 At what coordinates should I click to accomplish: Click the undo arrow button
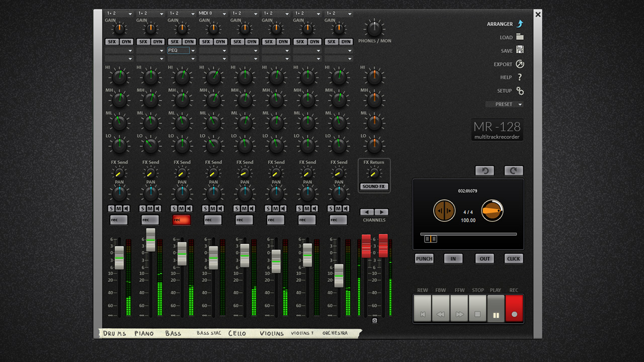pos(485,170)
